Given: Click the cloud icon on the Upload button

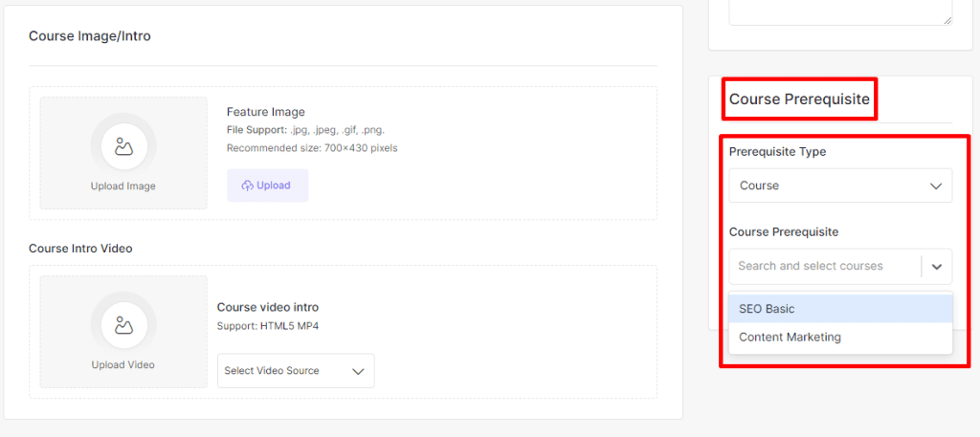Looking at the screenshot, I should coord(247,186).
